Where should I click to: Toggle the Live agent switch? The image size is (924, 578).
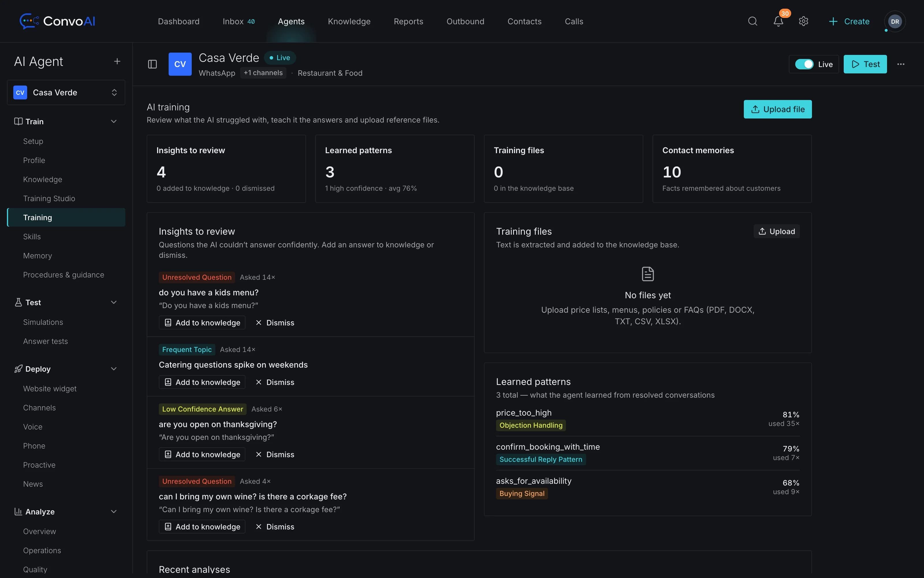(x=804, y=64)
